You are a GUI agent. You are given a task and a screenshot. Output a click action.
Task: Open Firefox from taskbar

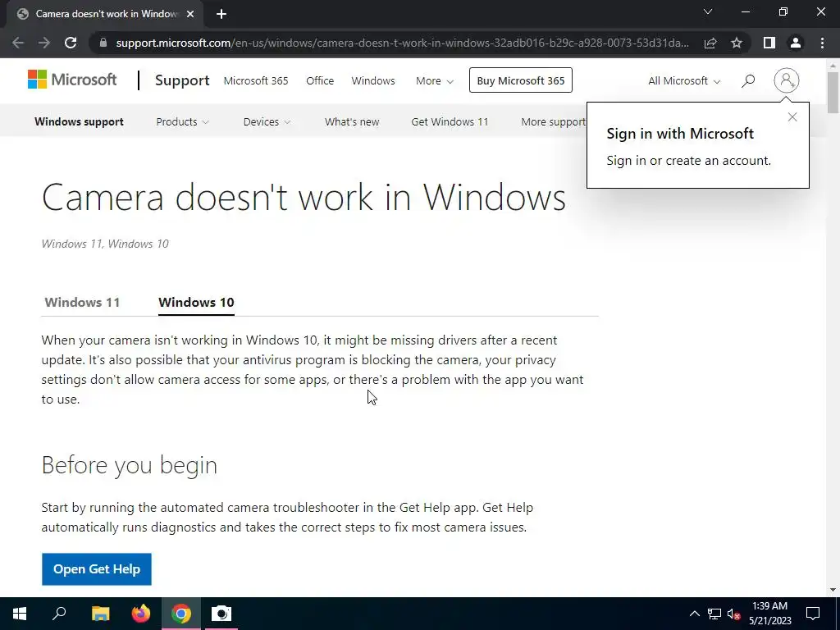click(141, 614)
